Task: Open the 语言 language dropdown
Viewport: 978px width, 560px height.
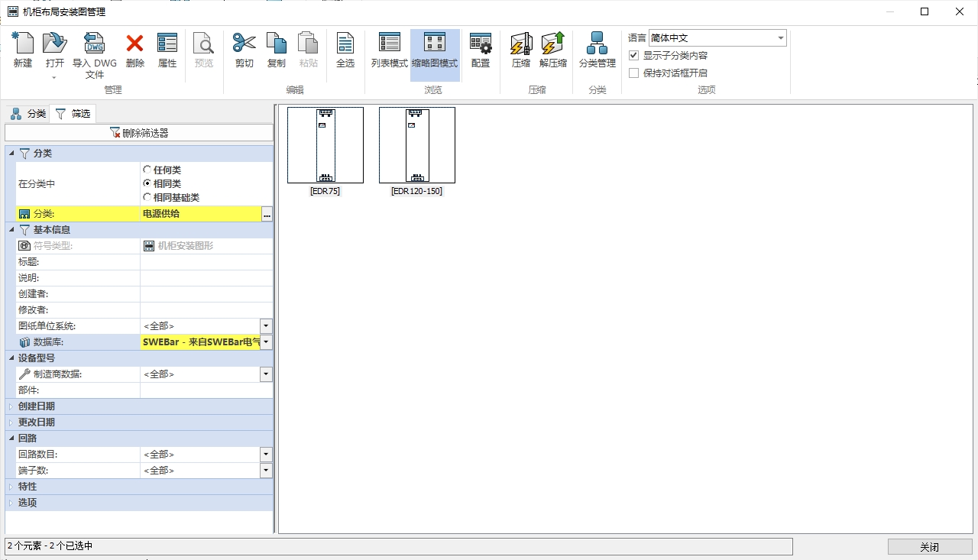Action: (780, 38)
